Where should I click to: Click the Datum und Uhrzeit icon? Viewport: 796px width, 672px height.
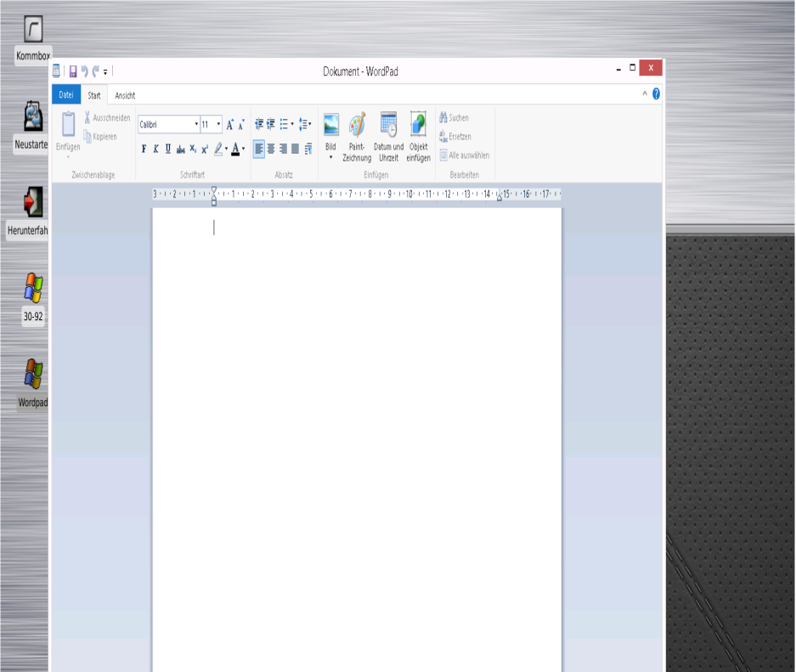click(x=388, y=135)
